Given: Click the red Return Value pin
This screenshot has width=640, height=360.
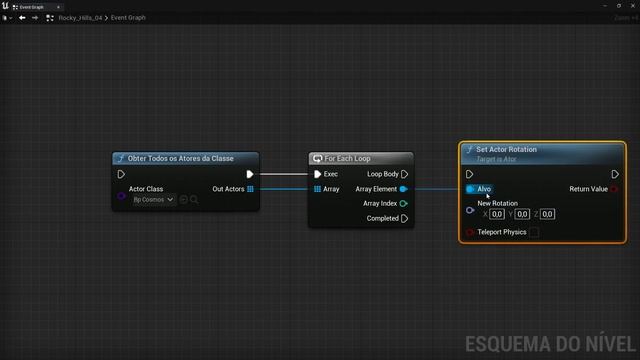Looking at the screenshot, I should (x=614, y=189).
